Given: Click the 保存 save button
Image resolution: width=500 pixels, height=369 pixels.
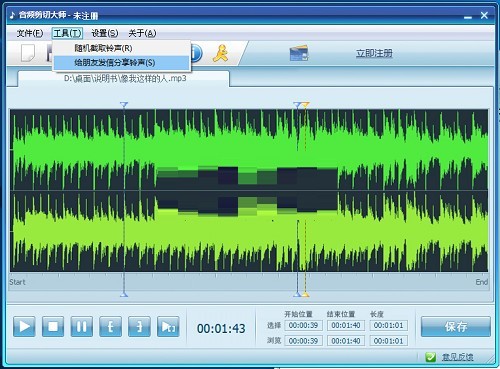Looking at the screenshot, I should point(456,326).
